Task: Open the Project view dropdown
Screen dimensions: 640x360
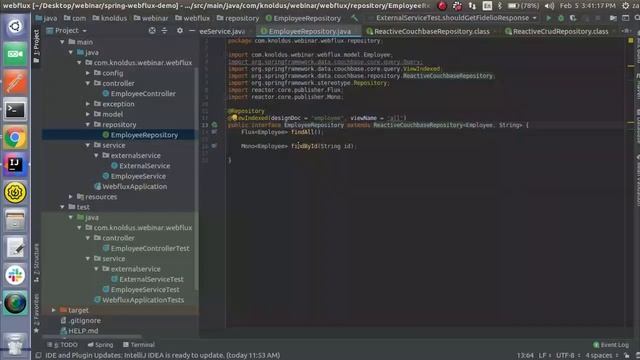Action: 67,31
